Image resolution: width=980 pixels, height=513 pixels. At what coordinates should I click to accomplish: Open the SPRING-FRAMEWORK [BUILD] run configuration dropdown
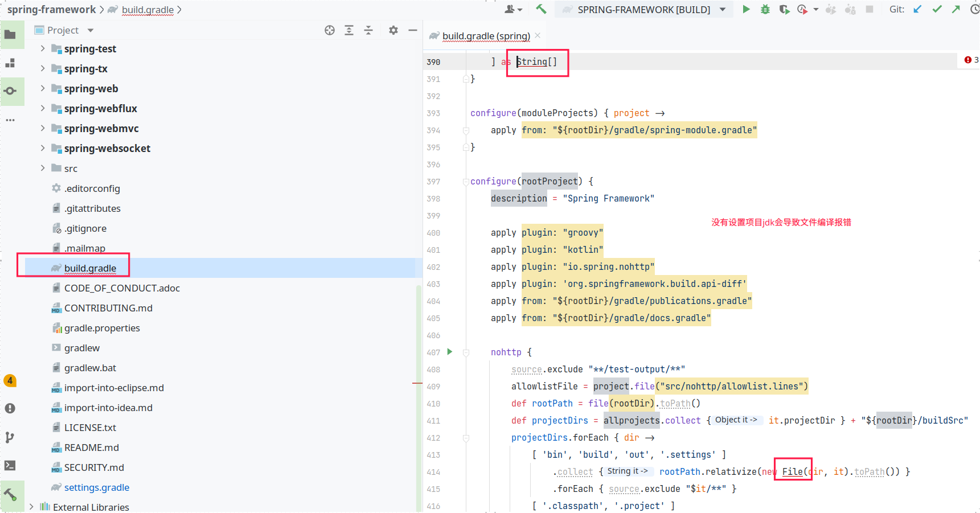(643, 9)
